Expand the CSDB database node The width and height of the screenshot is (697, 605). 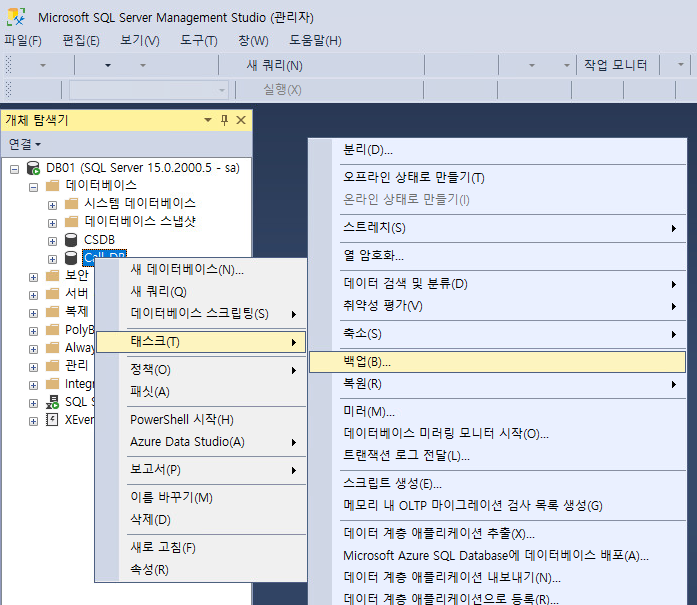pos(52,241)
